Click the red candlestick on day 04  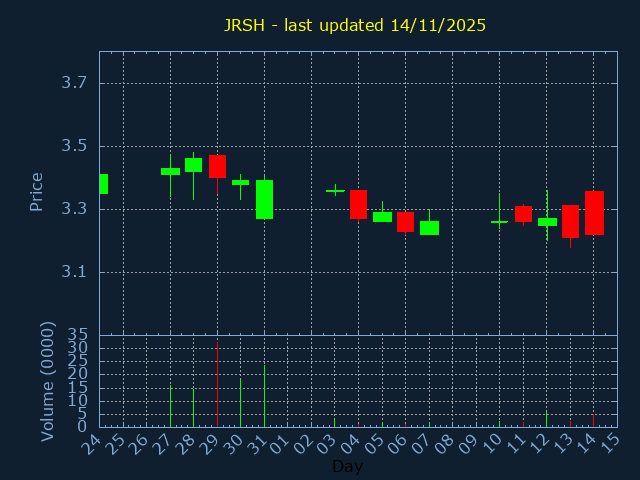pos(358,204)
